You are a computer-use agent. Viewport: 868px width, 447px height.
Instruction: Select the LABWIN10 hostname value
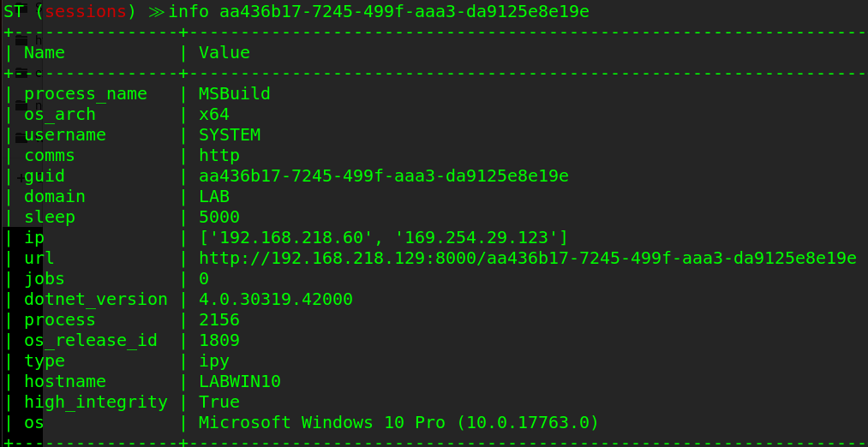[239, 381]
